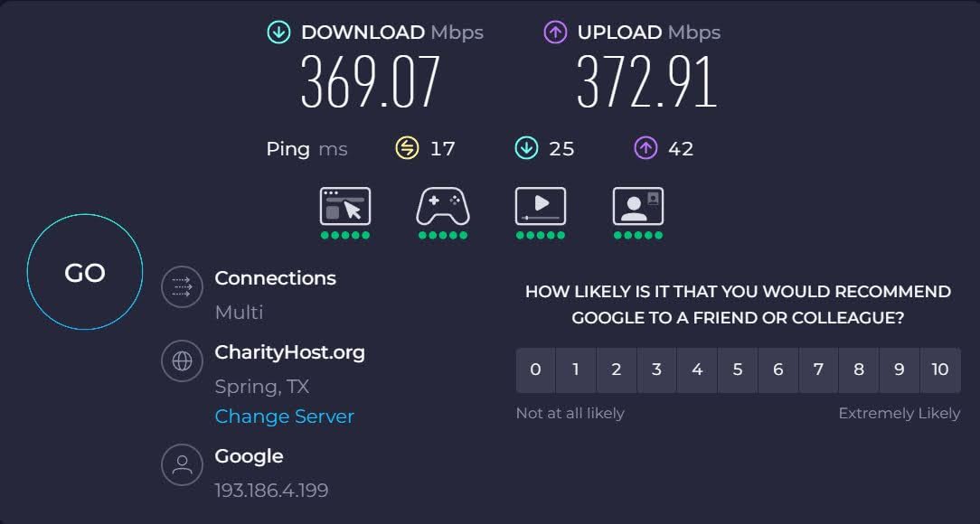
Task: Rate recommendation as 10
Action: coord(940,370)
